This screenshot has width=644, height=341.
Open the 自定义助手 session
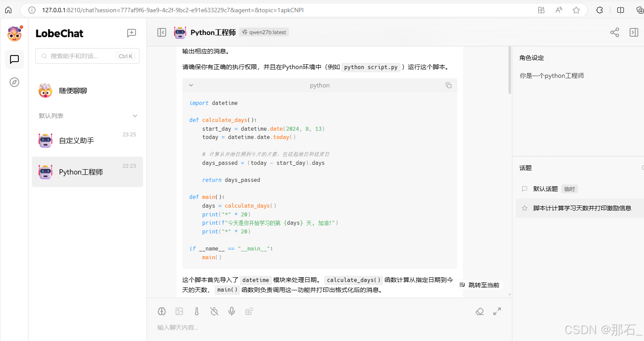[x=87, y=140]
